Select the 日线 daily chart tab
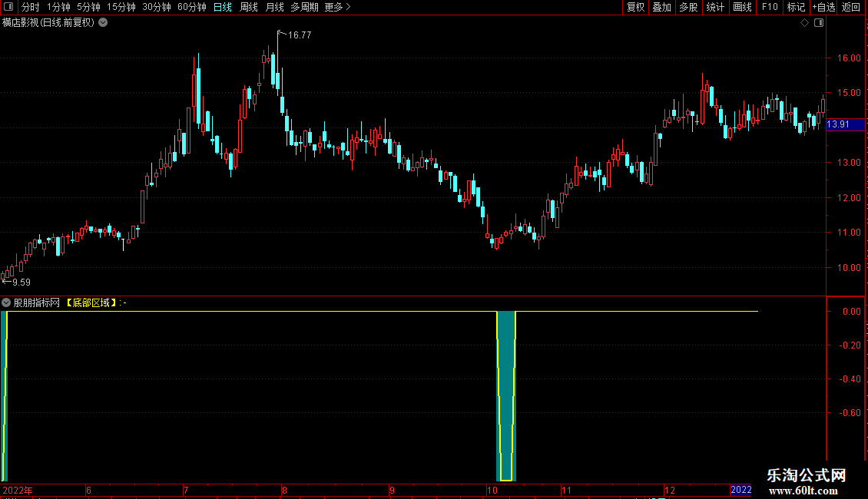This screenshot has width=868, height=499. point(223,7)
